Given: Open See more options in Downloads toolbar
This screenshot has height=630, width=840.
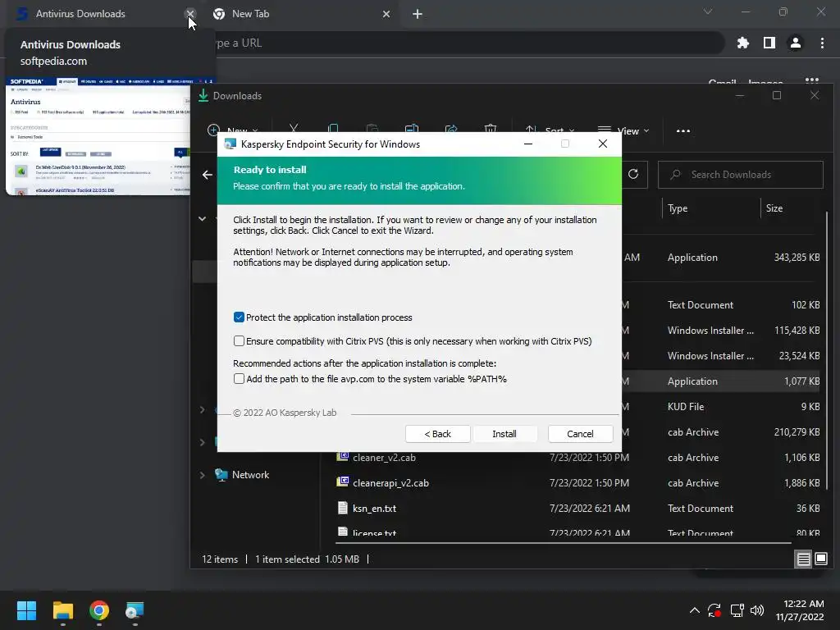Looking at the screenshot, I should (683, 130).
